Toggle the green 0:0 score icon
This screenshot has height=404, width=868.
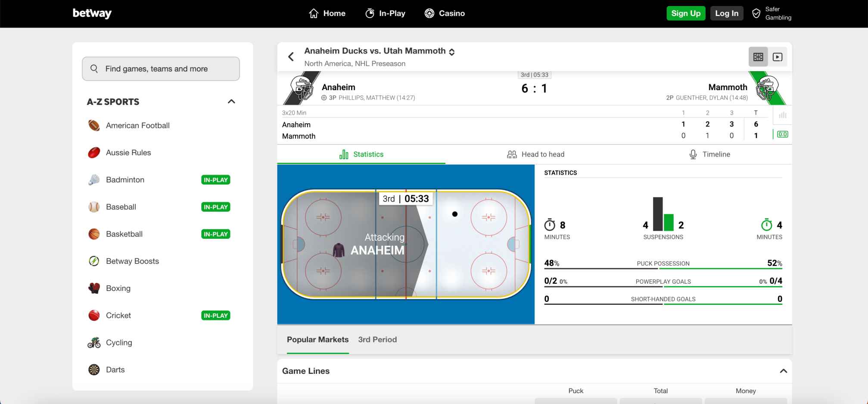click(782, 135)
